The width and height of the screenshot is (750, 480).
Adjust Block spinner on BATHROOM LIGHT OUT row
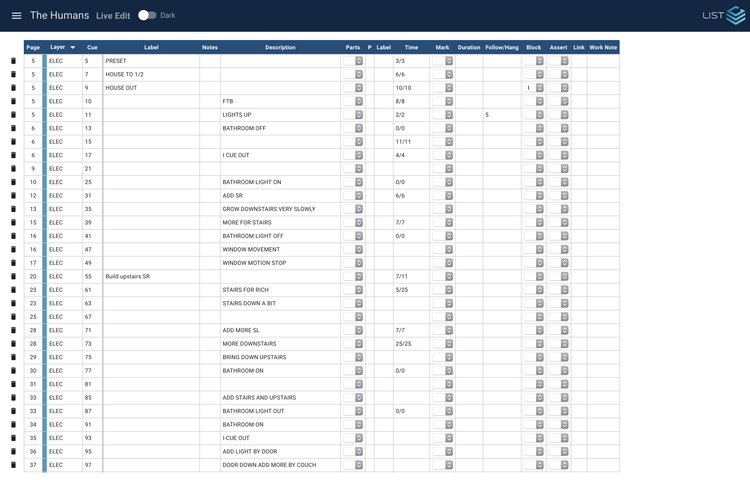point(540,411)
